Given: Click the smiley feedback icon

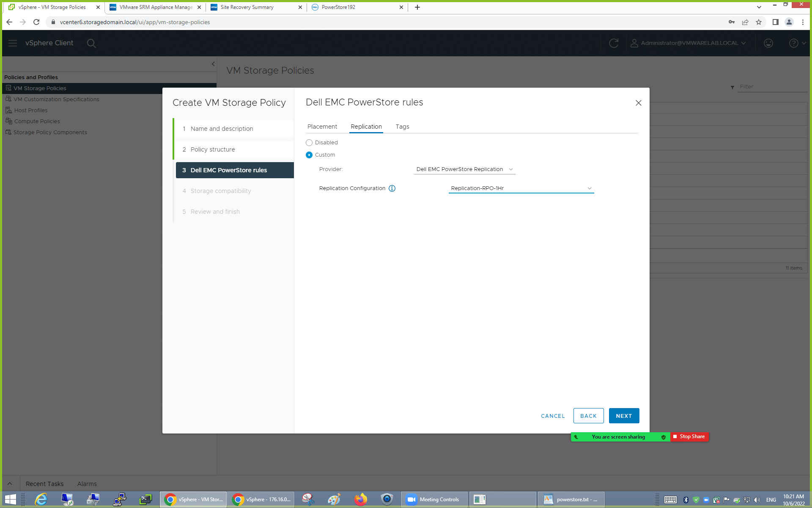Looking at the screenshot, I should click(768, 43).
